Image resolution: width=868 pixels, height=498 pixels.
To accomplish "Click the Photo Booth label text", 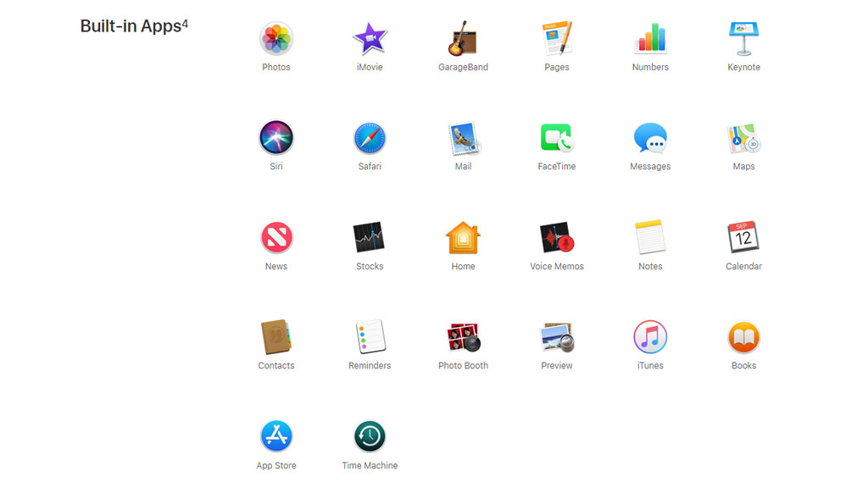I will click(x=464, y=365).
